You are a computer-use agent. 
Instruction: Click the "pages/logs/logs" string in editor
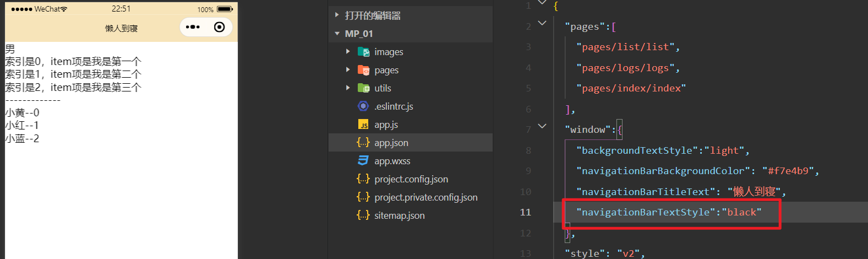click(x=625, y=68)
